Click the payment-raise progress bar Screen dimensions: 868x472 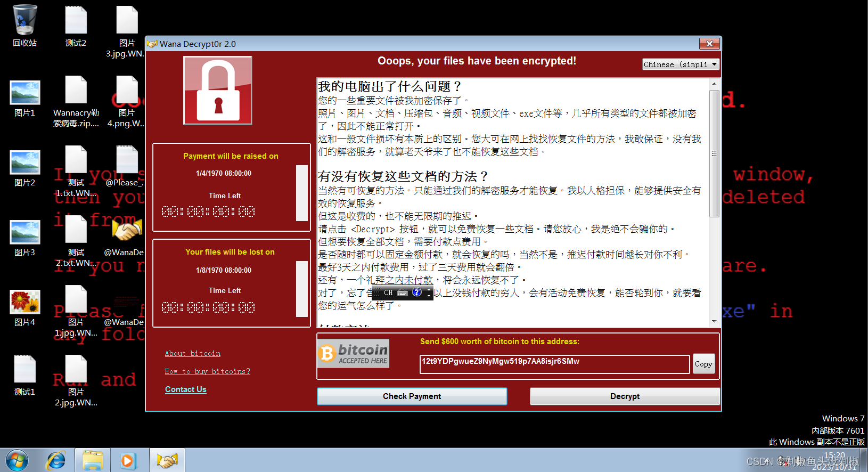point(302,193)
